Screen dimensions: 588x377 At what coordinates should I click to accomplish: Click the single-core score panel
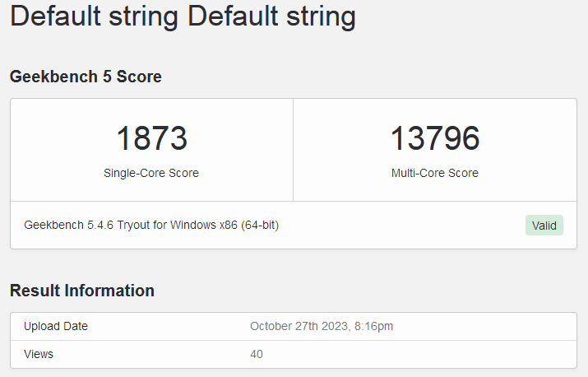tap(151, 150)
